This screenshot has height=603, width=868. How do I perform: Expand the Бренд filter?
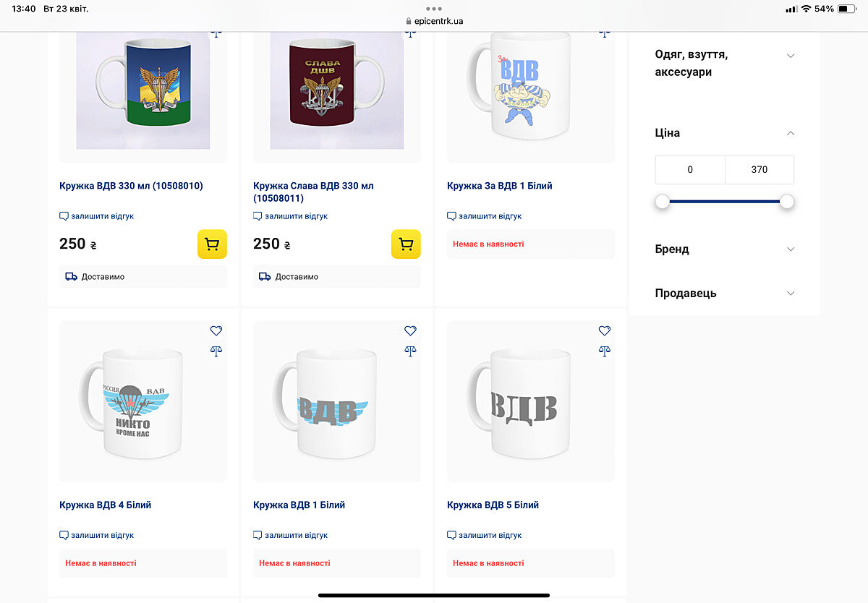791,249
